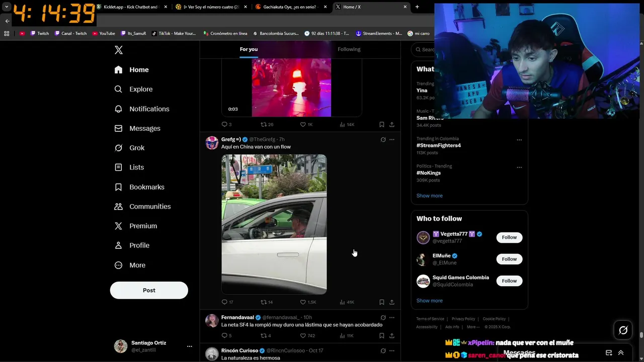
Task: Open Terms of Service link
Action: (430, 319)
